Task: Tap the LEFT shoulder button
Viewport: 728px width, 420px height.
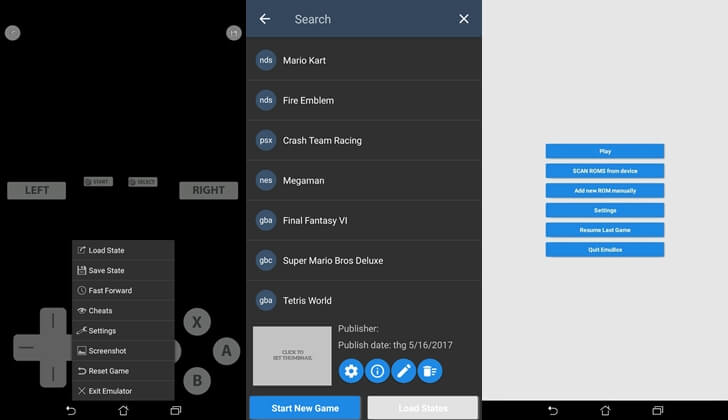Action: point(36,190)
